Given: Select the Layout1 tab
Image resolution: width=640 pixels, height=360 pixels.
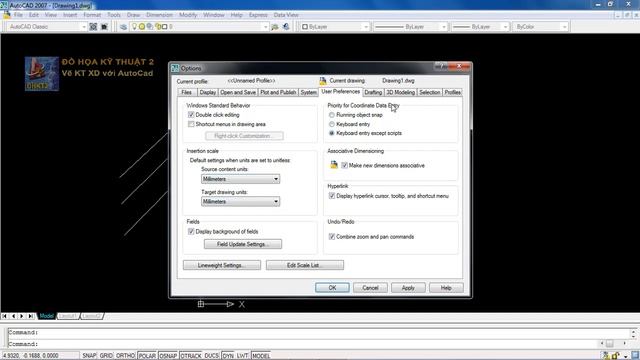Looking at the screenshot, I should point(68,316).
